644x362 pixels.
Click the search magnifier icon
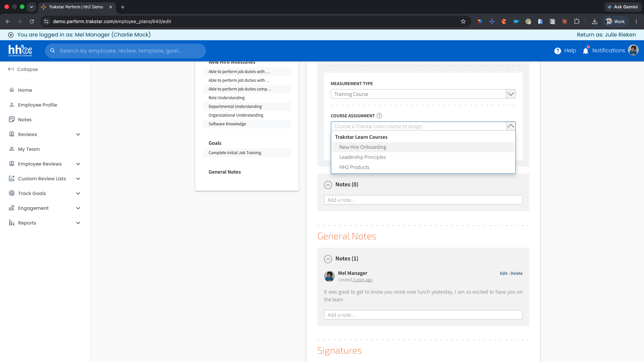53,51
